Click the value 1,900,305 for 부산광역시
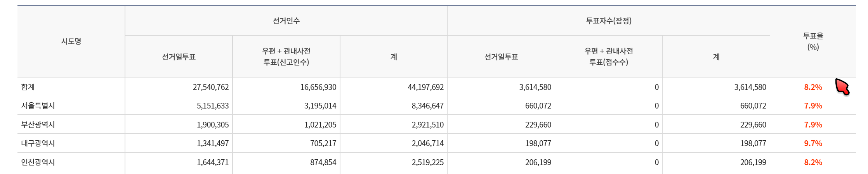The width and height of the screenshot is (868, 174). (213, 125)
